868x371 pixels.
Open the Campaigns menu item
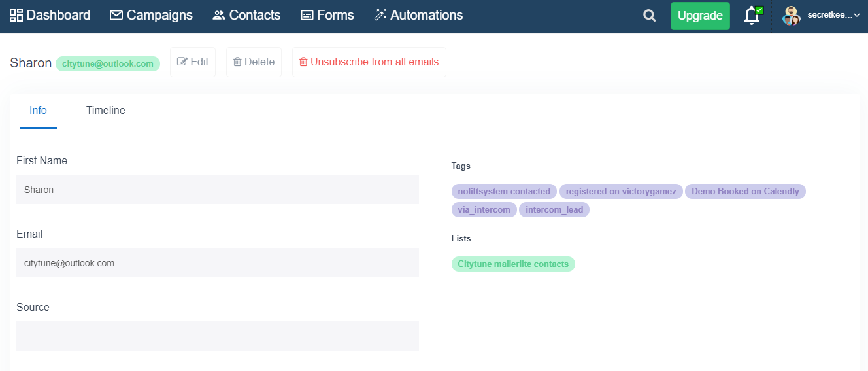coord(151,15)
